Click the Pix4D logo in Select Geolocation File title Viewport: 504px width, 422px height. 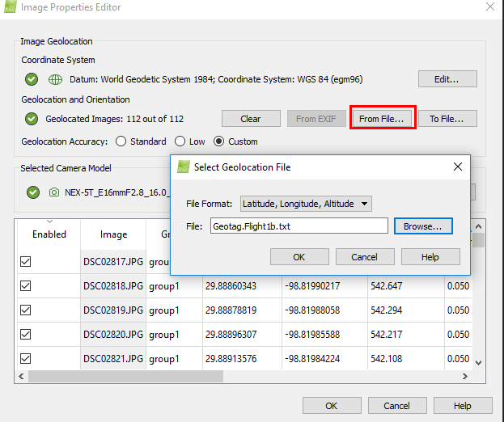click(182, 167)
